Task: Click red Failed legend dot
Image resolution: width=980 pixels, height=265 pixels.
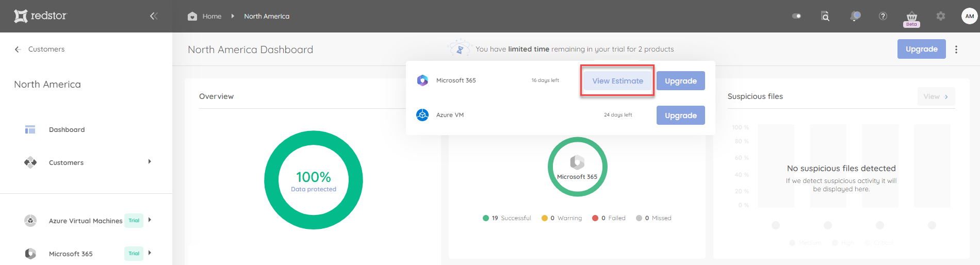Action: pyautogui.click(x=595, y=218)
